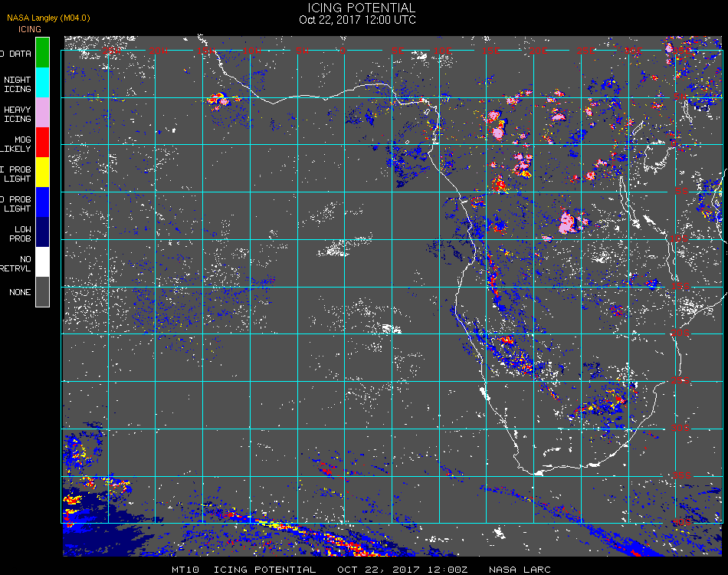Click the NONE legend label
Viewport: 728px width, 575px height.
coord(20,292)
